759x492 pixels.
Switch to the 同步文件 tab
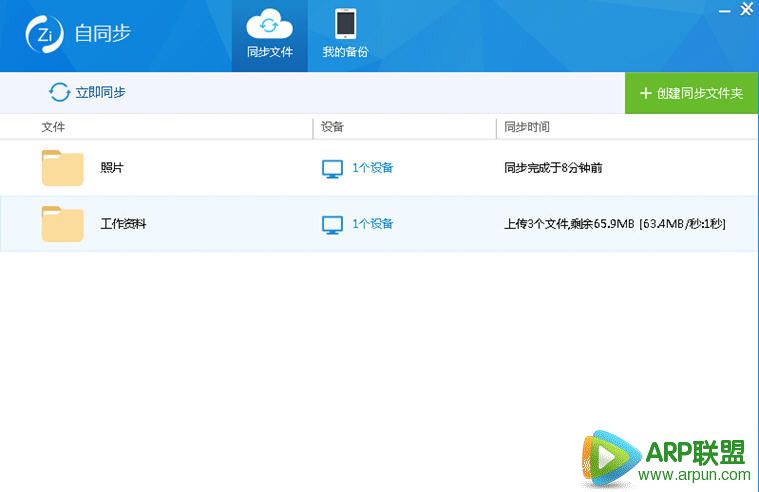269,51
